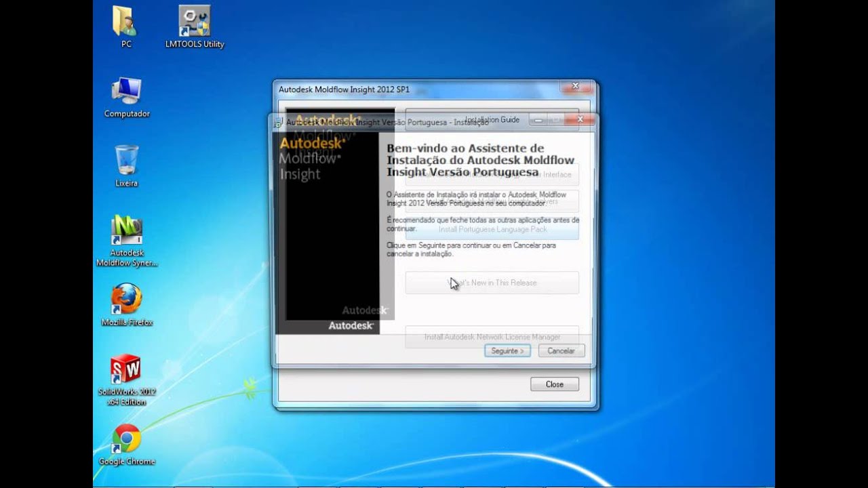Click Seguinte to continue the installation
This screenshot has height=488, width=868.
507,351
